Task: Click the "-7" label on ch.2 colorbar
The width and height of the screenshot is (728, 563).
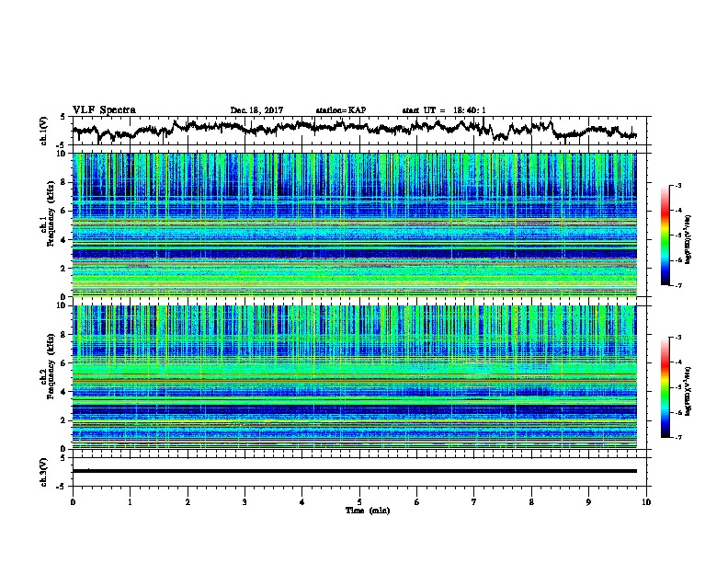Action: click(677, 437)
